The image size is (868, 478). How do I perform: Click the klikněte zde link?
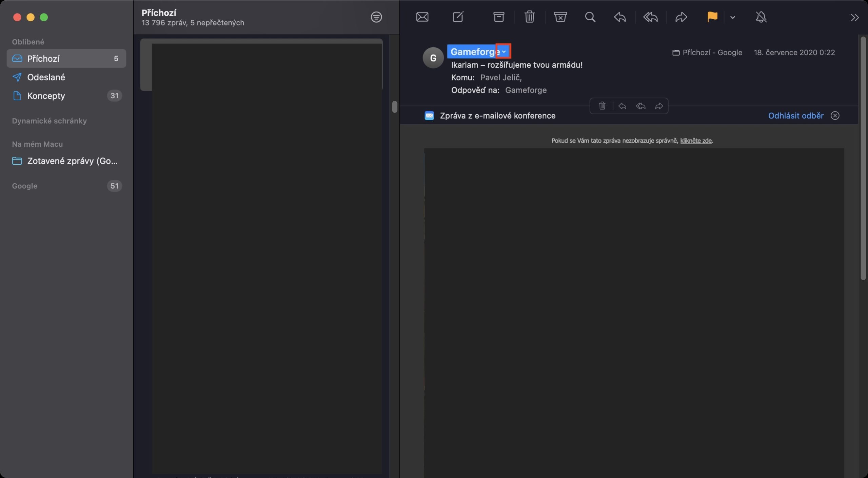[x=696, y=140]
